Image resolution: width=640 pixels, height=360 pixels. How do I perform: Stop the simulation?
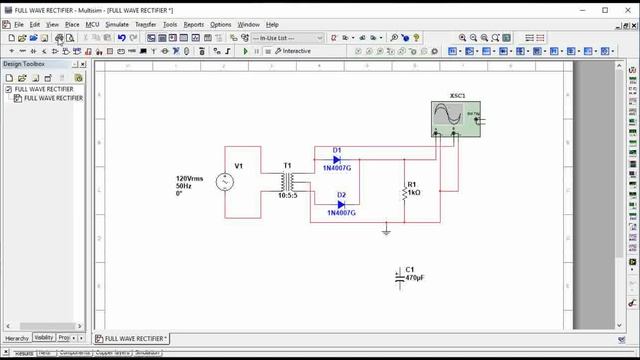click(x=268, y=51)
